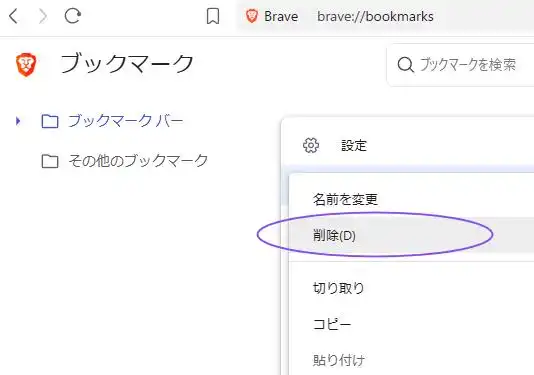This screenshot has width=534, height=375.
Task: Click the forward navigation arrow
Action: click(x=43, y=16)
